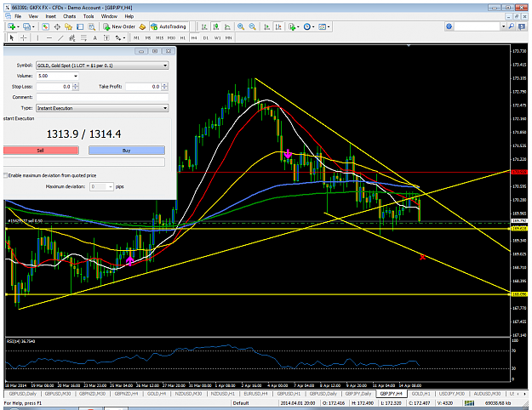Switch to M15 timeframe
This screenshot has height=410, width=532.
point(159,37)
